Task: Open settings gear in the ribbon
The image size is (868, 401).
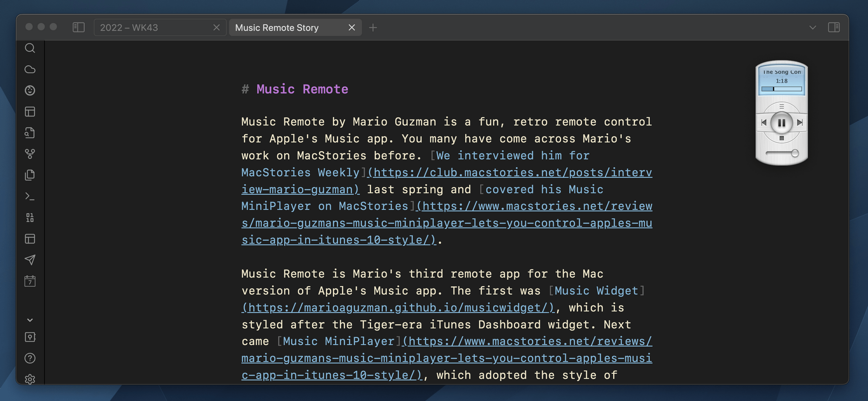Action: pyautogui.click(x=30, y=379)
